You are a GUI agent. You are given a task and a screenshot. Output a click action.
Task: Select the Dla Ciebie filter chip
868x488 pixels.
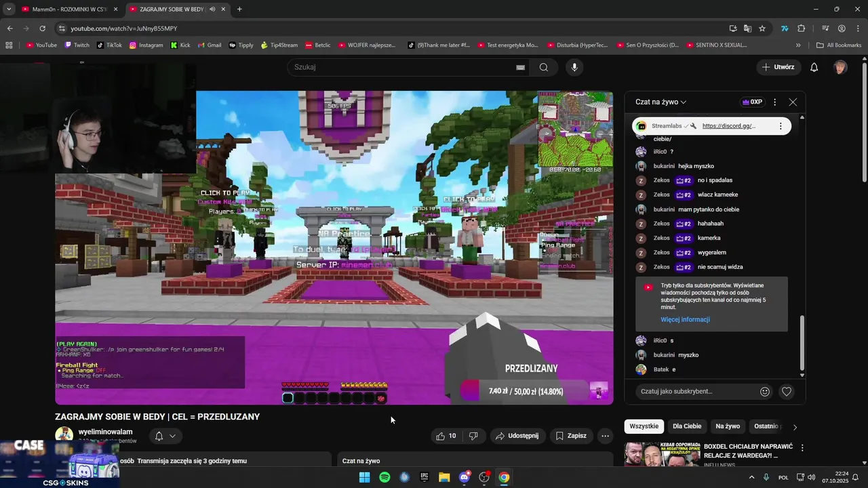point(687,426)
